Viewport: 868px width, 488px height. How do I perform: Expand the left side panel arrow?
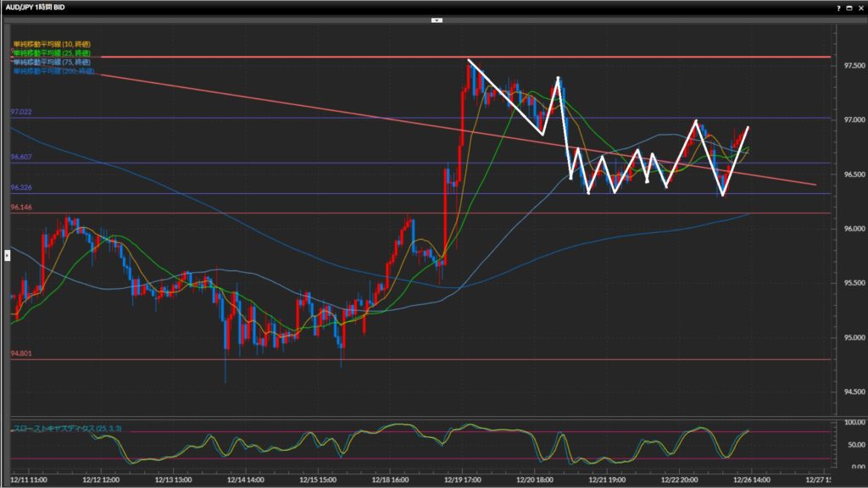pos(7,253)
